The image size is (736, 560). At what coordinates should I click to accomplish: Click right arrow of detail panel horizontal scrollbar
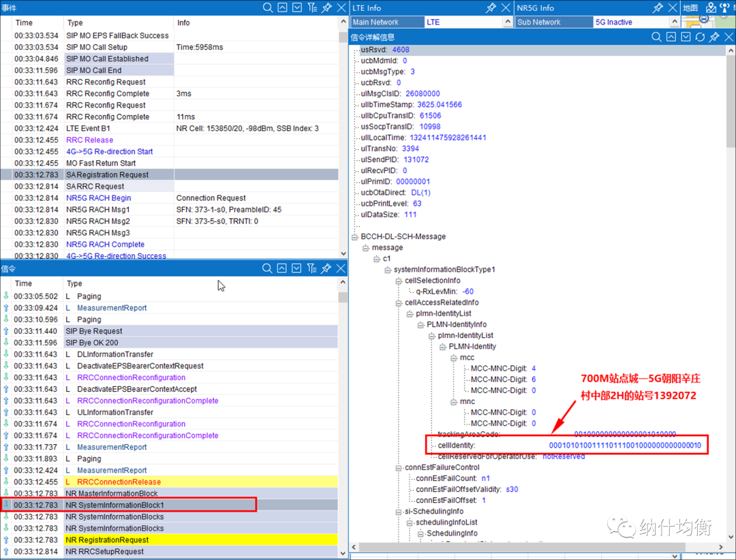click(x=721, y=547)
